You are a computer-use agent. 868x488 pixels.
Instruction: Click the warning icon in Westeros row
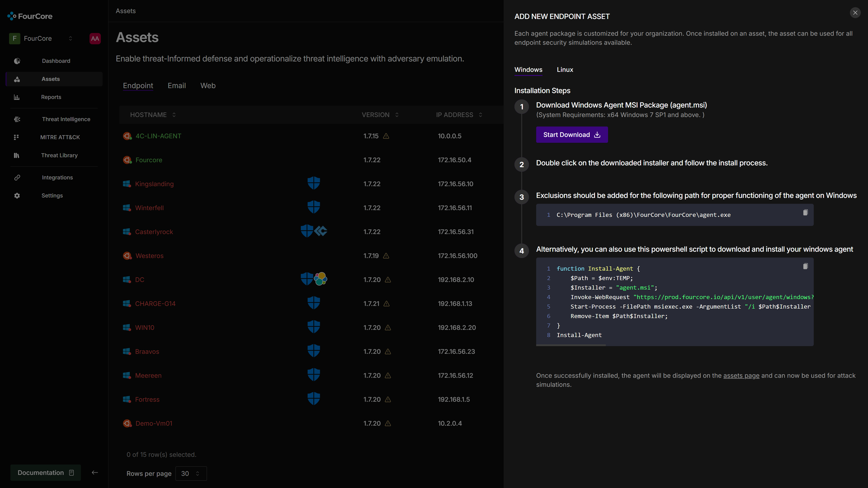tap(386, 256)
